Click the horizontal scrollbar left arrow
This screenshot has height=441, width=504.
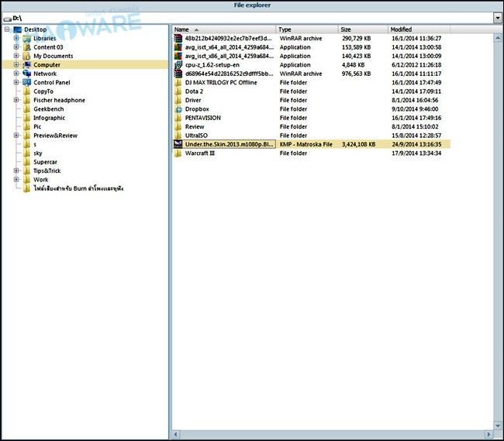[x=175, y=434]
